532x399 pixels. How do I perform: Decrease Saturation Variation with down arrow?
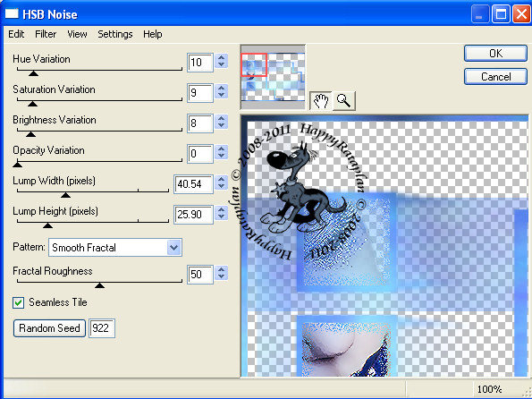pos(221,95)
